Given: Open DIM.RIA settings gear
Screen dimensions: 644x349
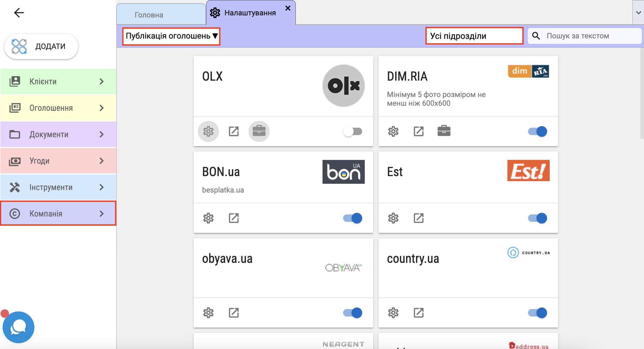Looking at the screenshot, I should [393, 131].
